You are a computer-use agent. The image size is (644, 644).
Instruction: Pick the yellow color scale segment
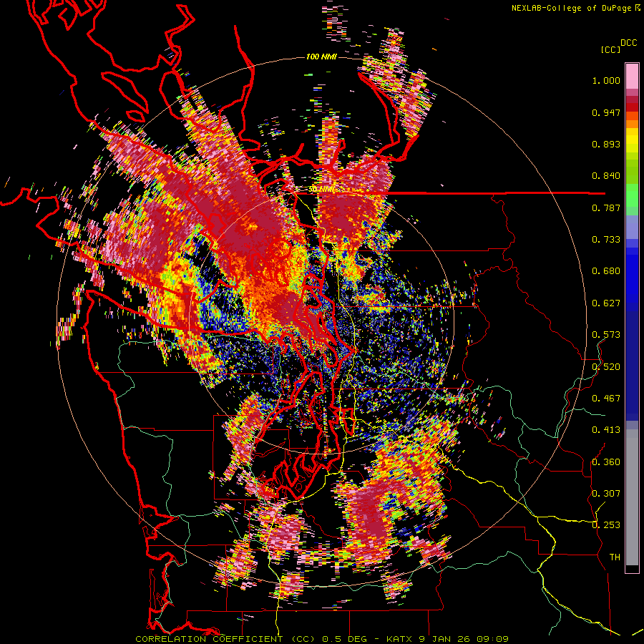point(632,140)
